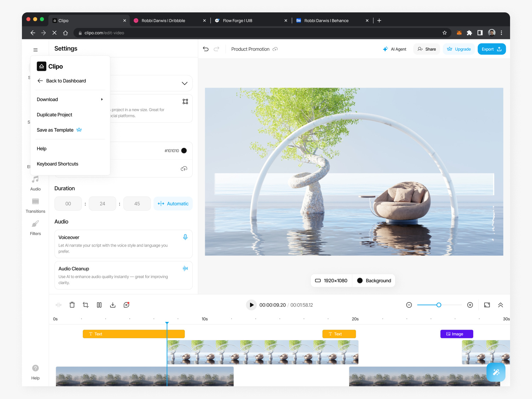Click the Upgrade button
This screenshot has width=532, height=399.
point(459,49)
